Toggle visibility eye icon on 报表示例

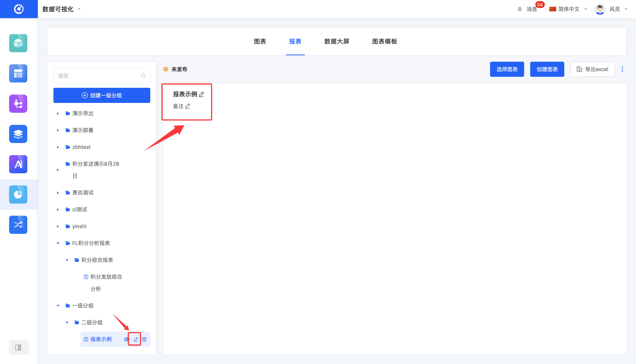click(x=127, y=339)
